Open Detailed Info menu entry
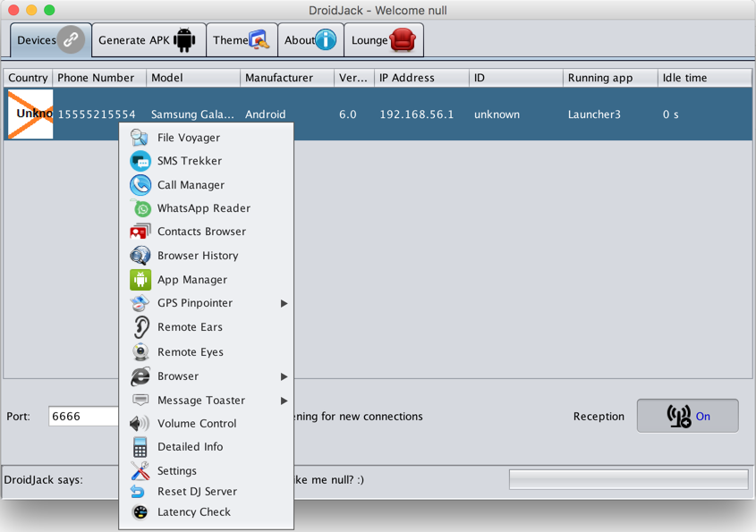 pos(207,447)
